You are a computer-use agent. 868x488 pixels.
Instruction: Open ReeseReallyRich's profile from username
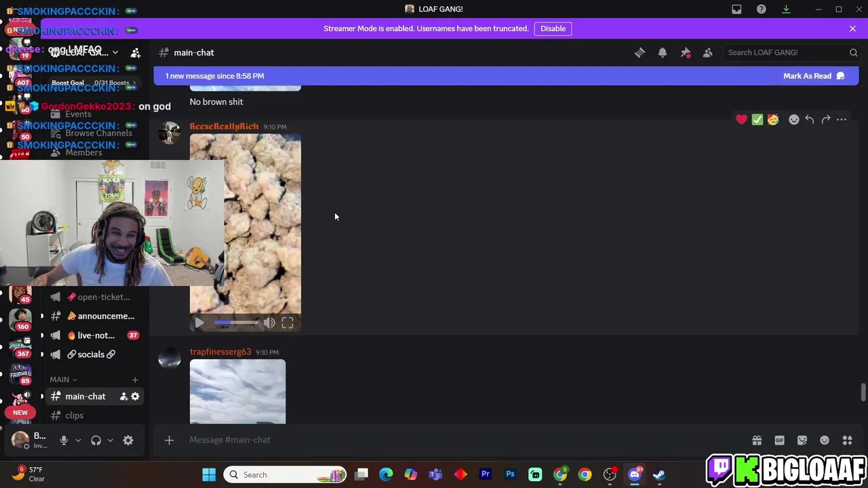224,127
